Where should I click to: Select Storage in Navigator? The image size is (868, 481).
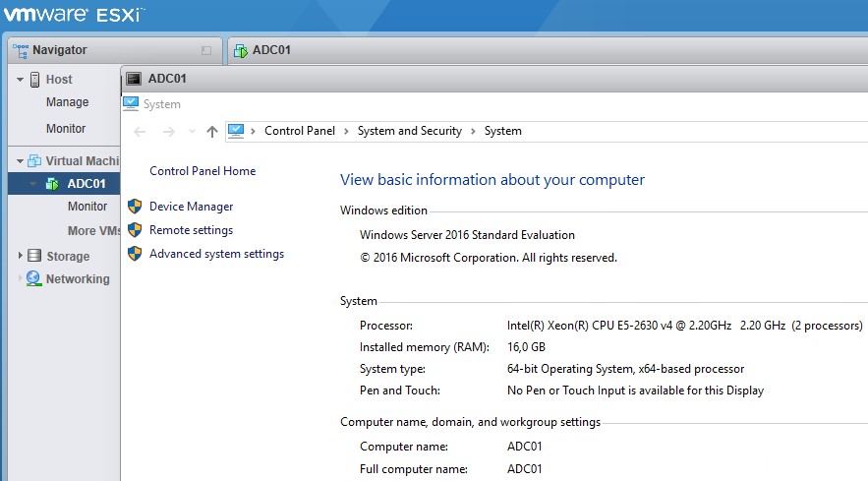[68, 256]
